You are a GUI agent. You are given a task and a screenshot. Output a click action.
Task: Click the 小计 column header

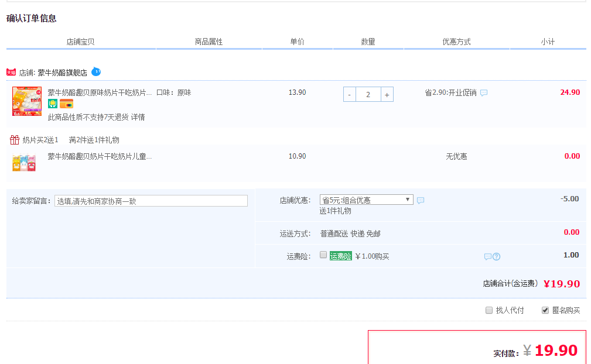pyautogui.click(x=548, y=42)
